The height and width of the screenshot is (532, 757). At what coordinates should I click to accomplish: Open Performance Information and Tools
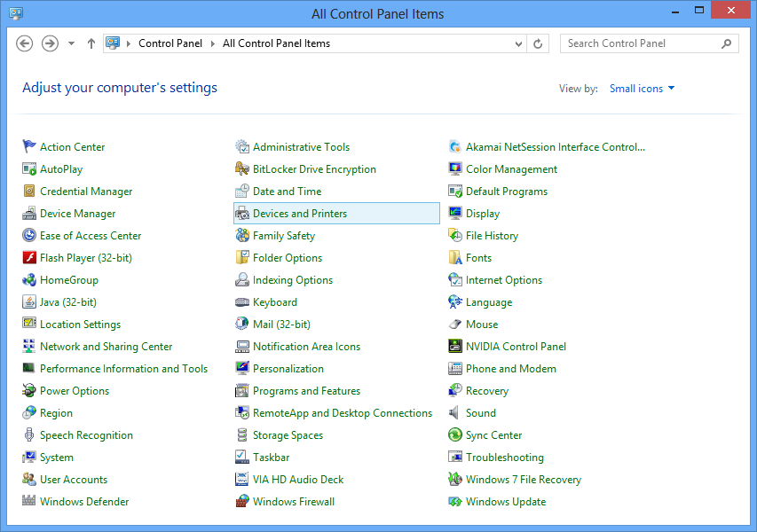(123, 369)
